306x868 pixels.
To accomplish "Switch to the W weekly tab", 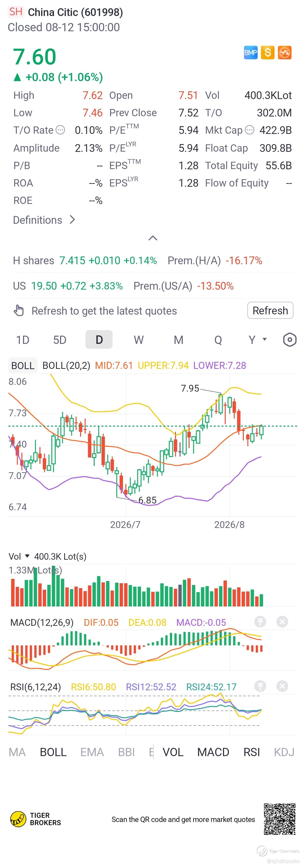I will 138,340.
